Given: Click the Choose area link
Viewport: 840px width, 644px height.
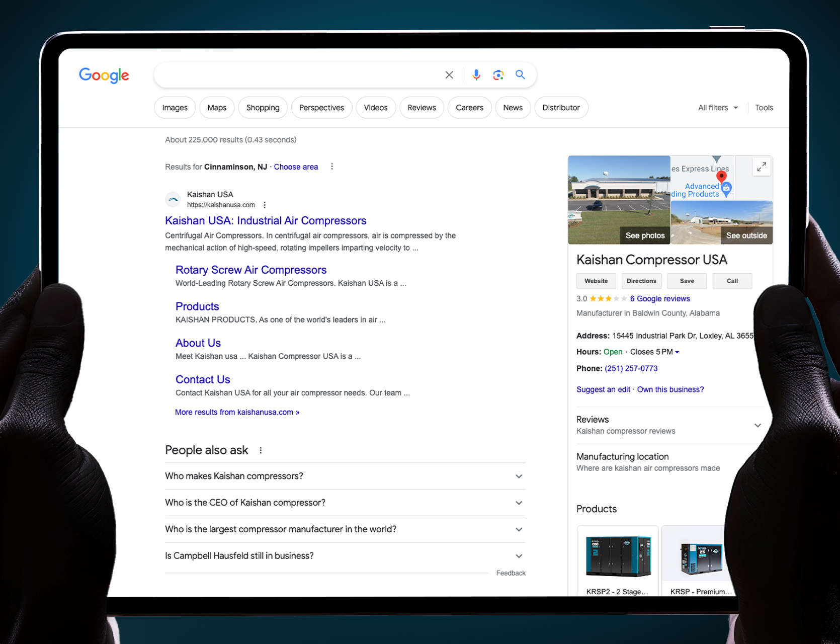Looking at the screenshot, I should tap(296, 167).
